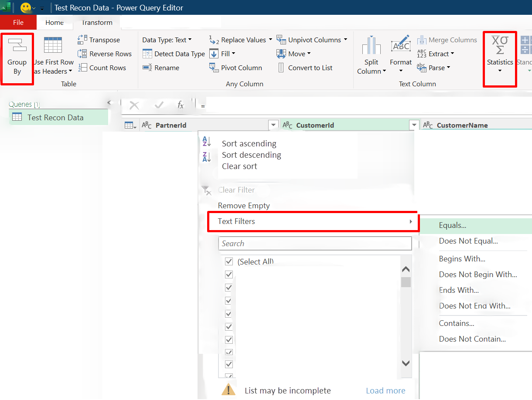
Task: Apply Reverse Rows to the table
Action: coord(105,54)
